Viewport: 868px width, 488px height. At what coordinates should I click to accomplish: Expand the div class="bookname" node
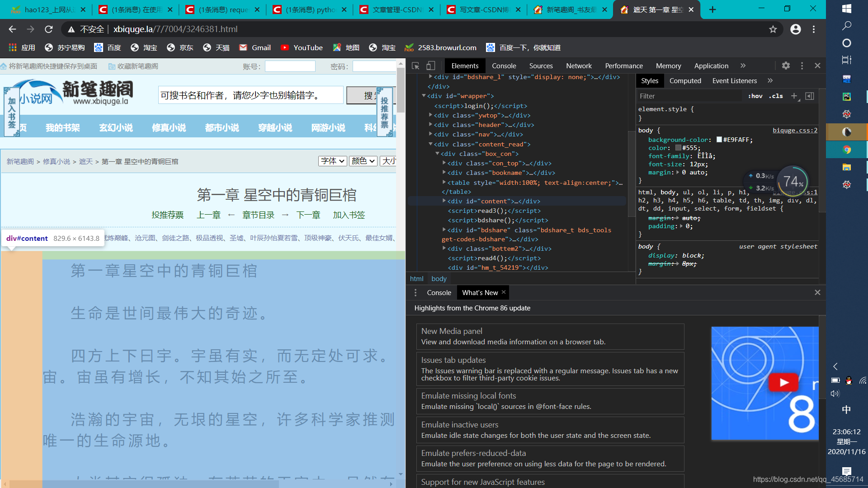click(444, 173)
